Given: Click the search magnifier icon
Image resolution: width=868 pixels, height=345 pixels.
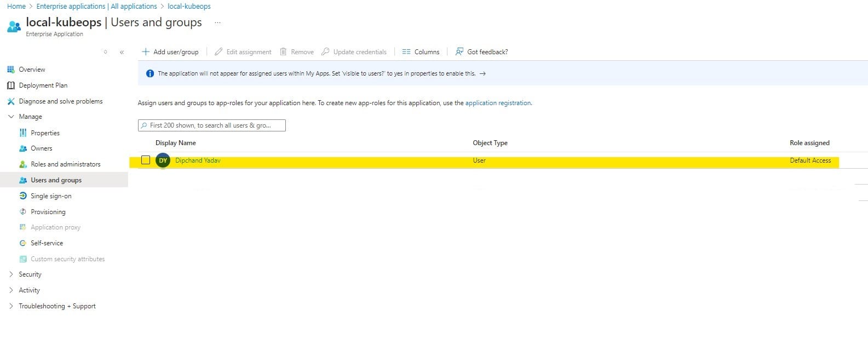Looking at the screenshot, I should pyautogui.click(x=144, y=125).
